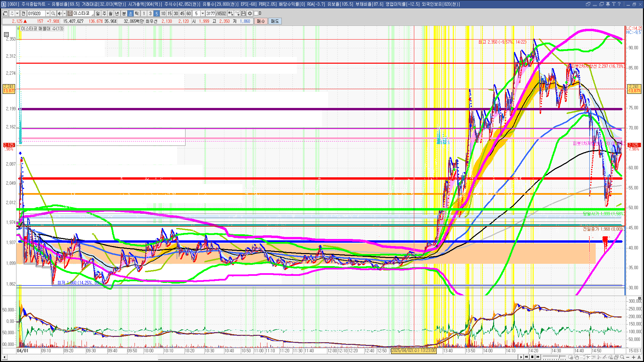Click the minus zoom-out icon at bottom
This screenshot has width=644, height=362.
click(x=628, y=357)
